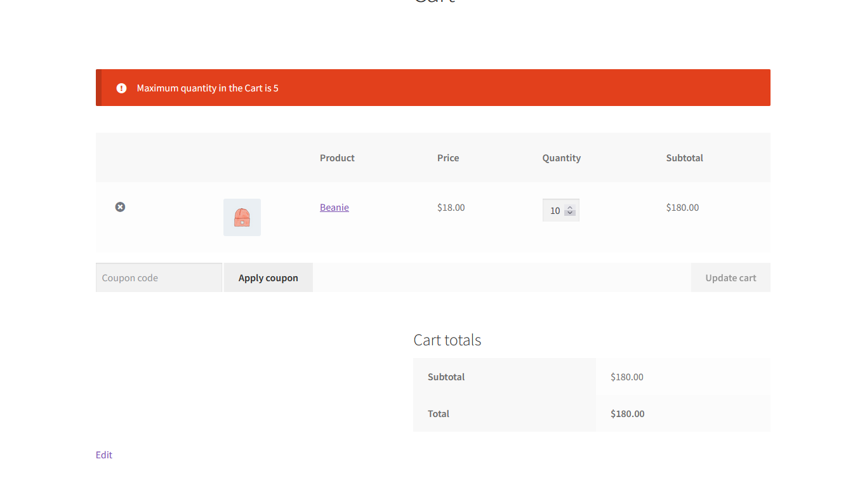The image size is (867, 504).
Task: Select the $18.00 unit price
Action: (x=451, y=208)
